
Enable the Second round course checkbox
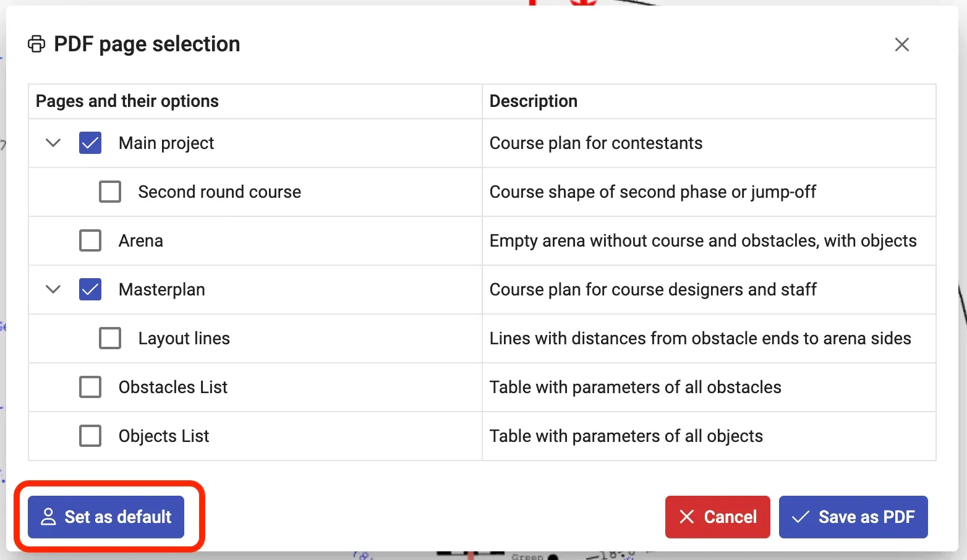[110, 192]
